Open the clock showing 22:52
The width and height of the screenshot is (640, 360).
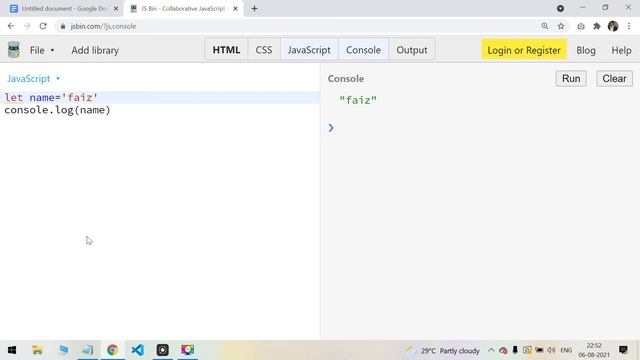click(594, 350)
